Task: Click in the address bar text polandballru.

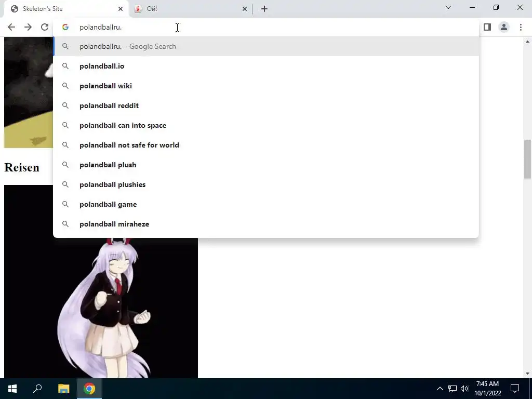Action: pyautogui.click(x=100, y=27)
